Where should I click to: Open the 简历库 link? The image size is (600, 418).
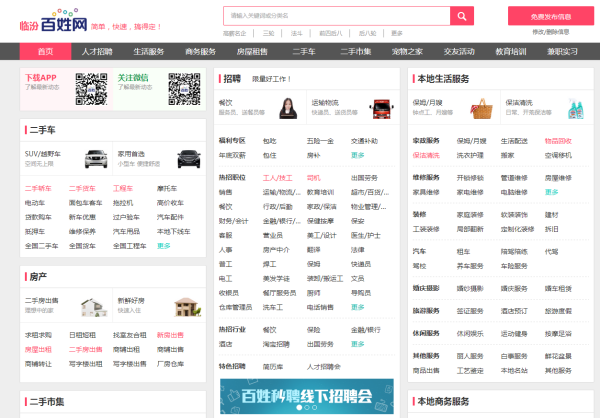click(x=273, y=367)
